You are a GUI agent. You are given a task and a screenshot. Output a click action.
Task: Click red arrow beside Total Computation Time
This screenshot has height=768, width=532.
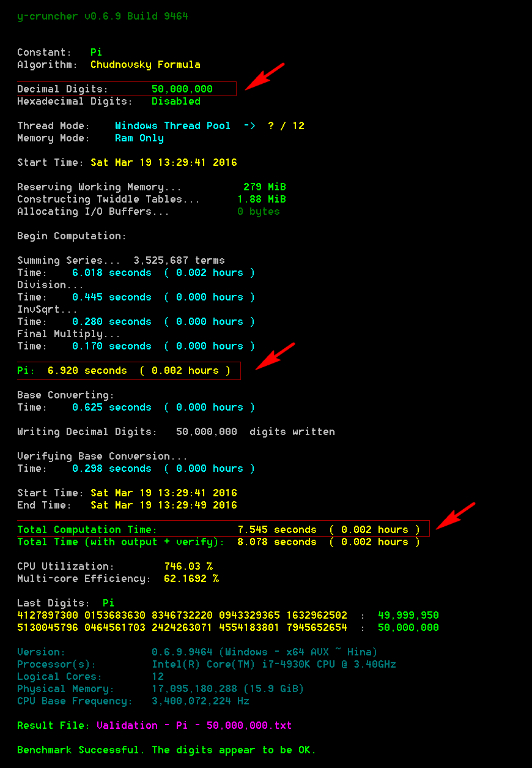(456, 515)
